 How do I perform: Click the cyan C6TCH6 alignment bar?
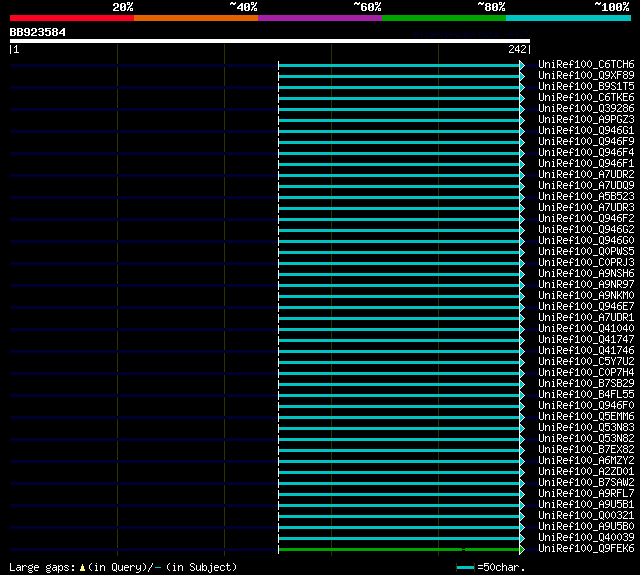click(399, 65)
